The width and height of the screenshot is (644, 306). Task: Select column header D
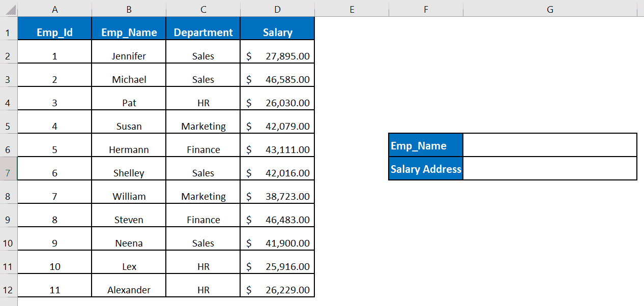(277, 9)
